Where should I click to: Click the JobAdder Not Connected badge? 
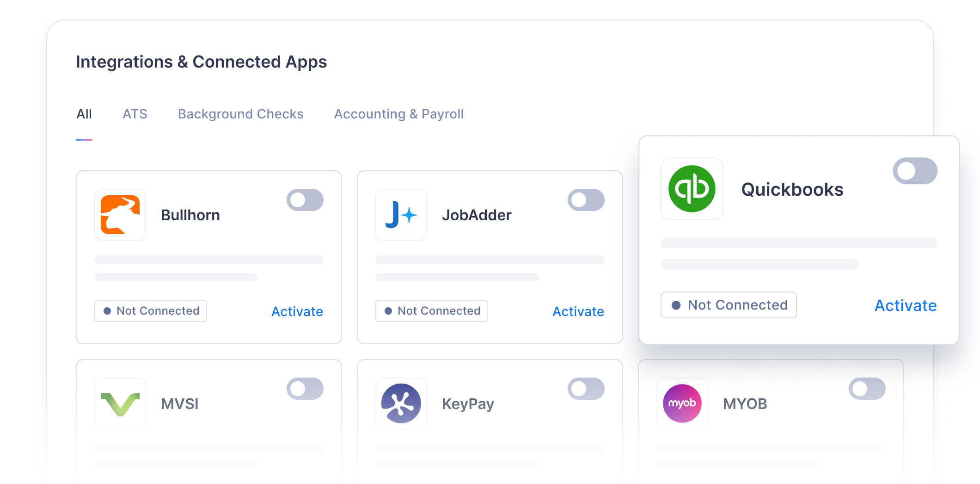pos(431,310)
